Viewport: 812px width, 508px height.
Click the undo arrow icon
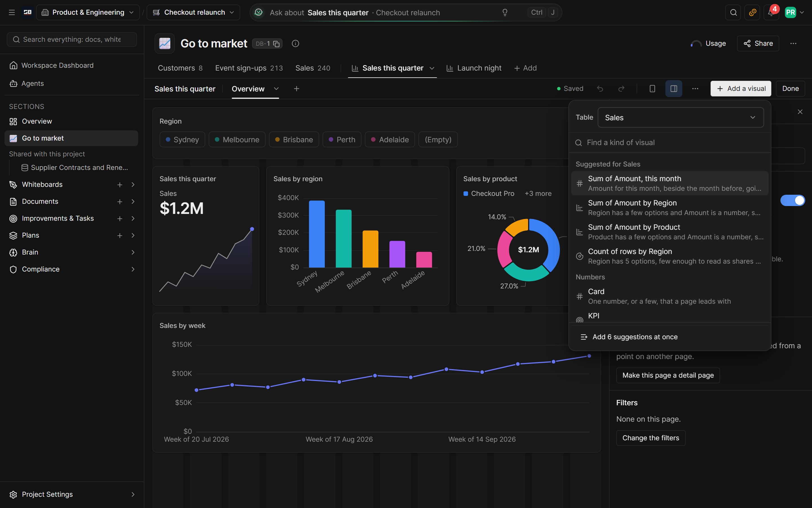[600, 89]
